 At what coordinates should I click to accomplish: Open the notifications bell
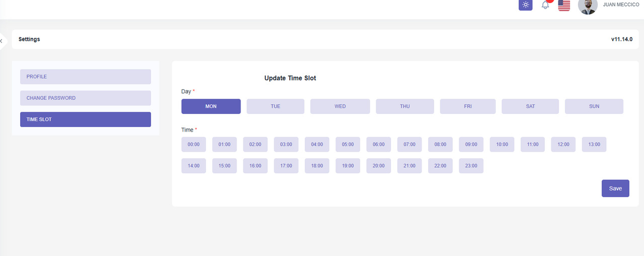(545, 5)
